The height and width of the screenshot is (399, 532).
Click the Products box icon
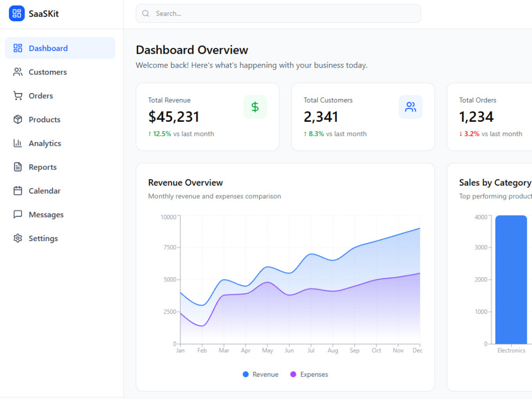[18, 119]
